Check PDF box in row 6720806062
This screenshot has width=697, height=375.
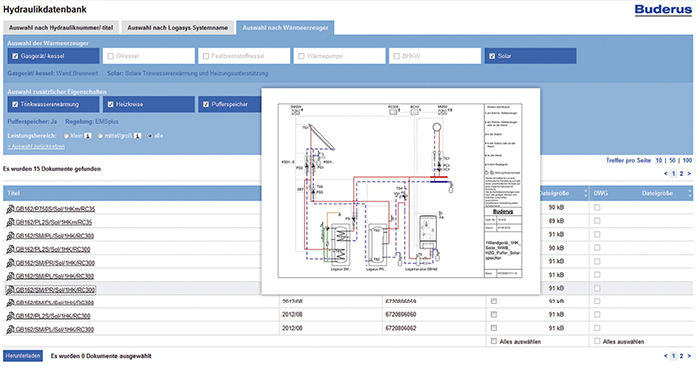pos(493,328)
